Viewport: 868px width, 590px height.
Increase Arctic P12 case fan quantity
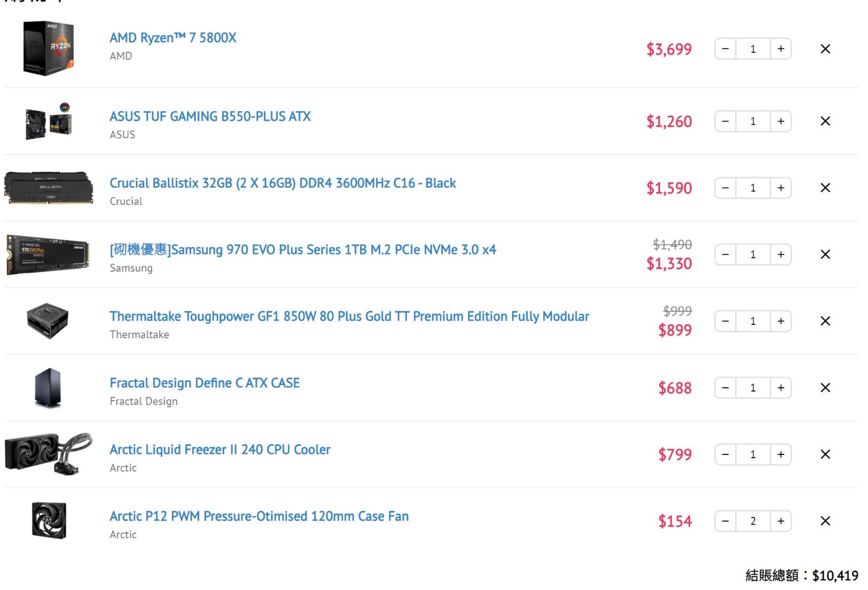(x=781, y=521)
